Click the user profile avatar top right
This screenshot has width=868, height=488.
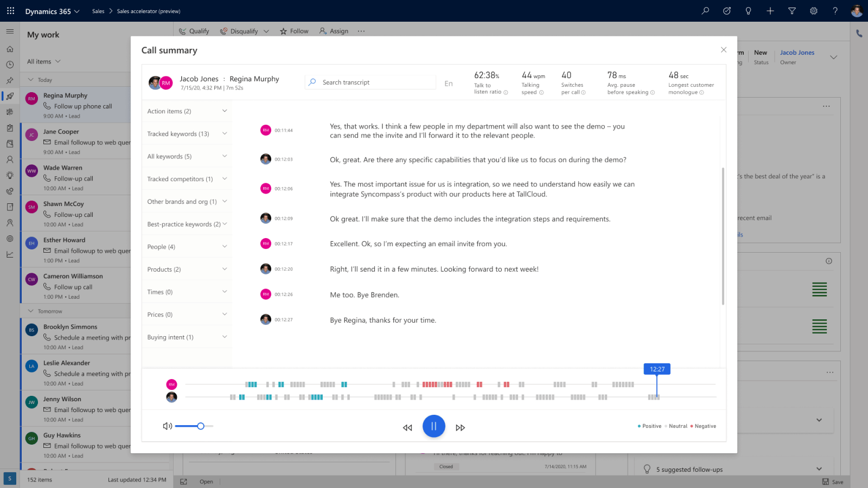(x=857, y=11)
